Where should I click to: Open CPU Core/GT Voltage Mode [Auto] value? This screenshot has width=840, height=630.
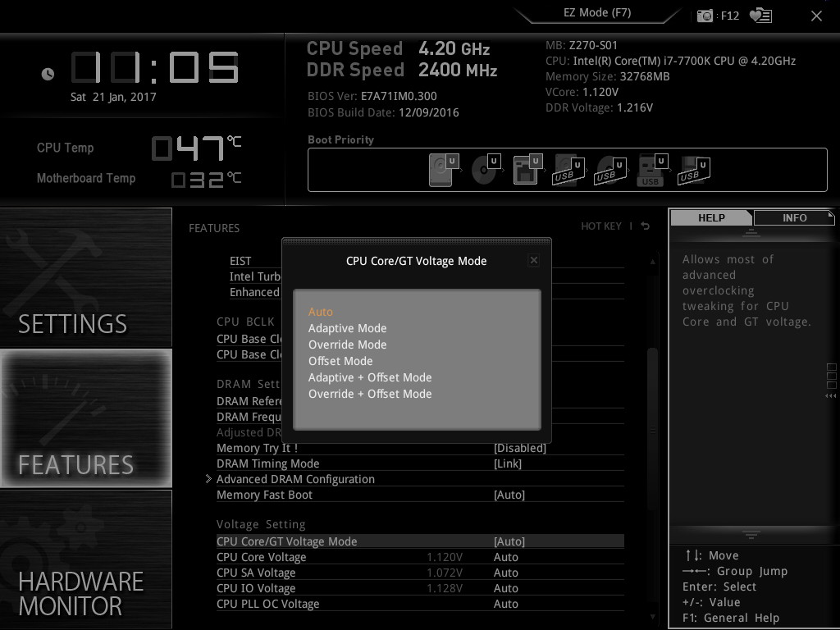pos(509,541)
